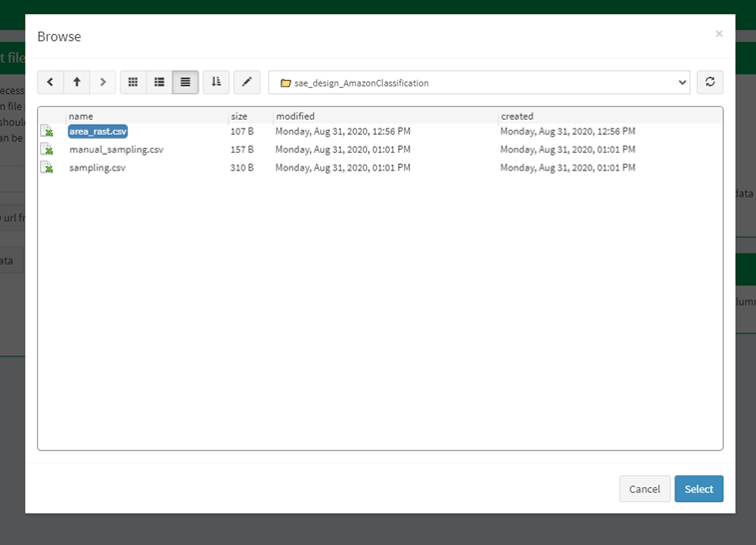
Task: Select the area_rast.csv file
Action: click(x=98, y=132)
